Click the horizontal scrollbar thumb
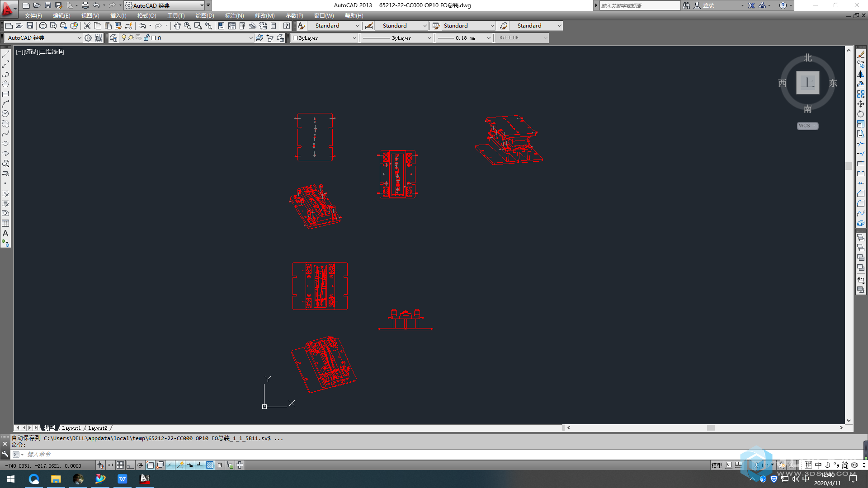 (711, 428)
